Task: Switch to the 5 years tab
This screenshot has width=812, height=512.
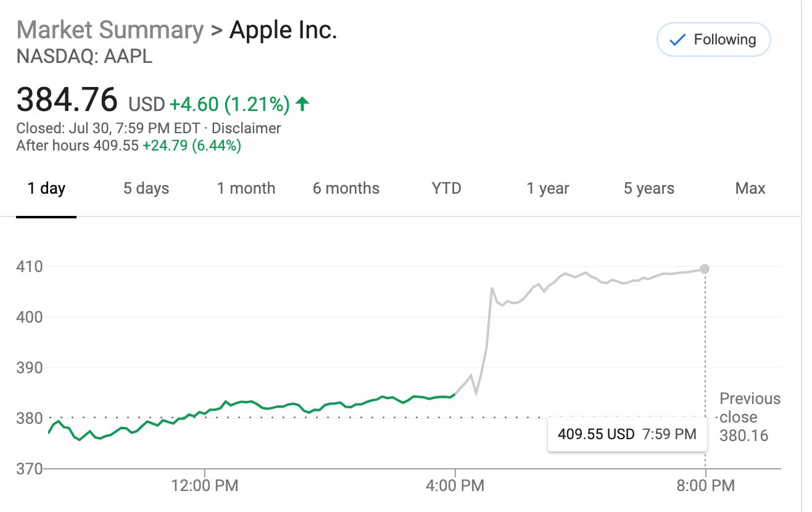Action: point(648,188)
